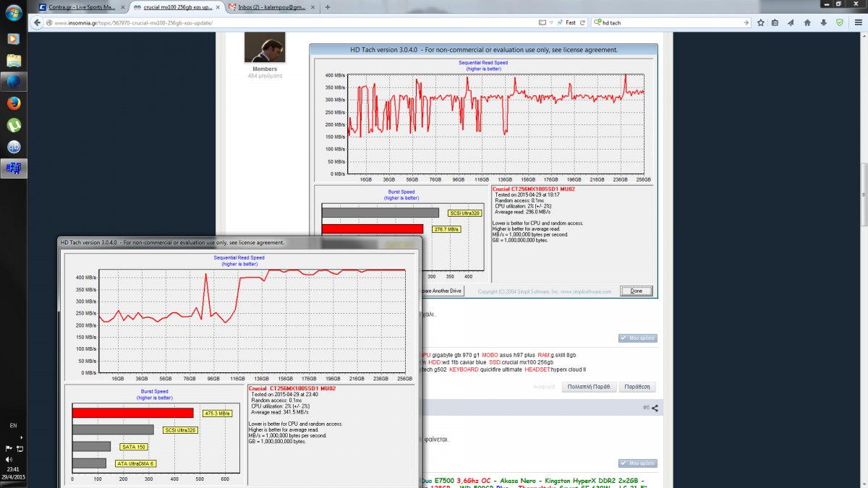Click the second 'Μου αρέσει' like button
Image resolution: width=868 pixels, height=488 pixels.
(x=638, y=463)
